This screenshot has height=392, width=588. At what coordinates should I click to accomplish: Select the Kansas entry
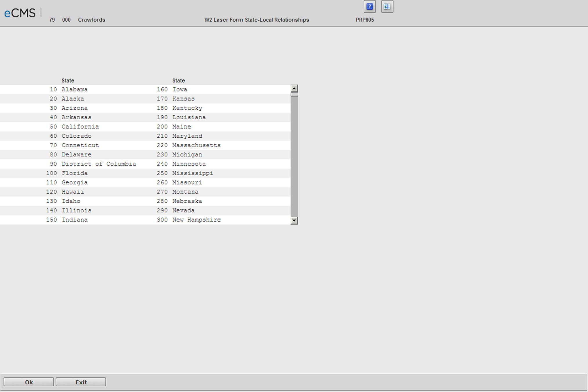tap(184, 99)
